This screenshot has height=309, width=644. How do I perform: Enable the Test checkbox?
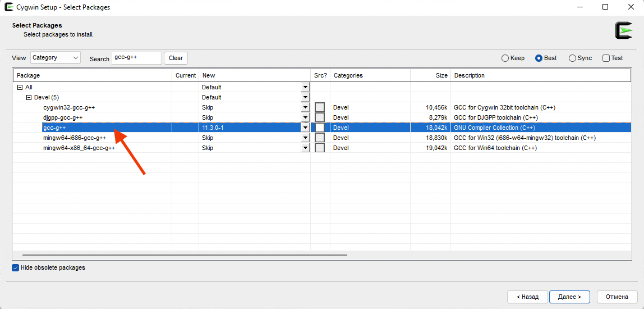[x=606, y=58]
